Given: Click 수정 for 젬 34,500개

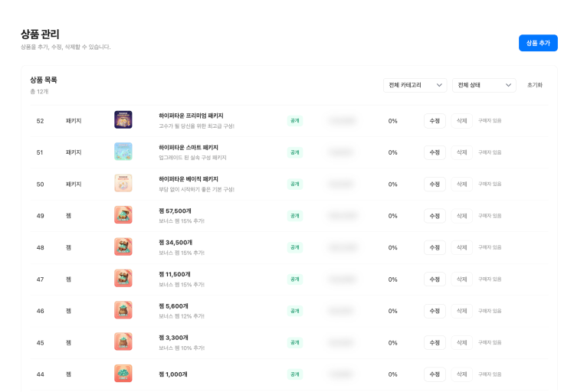Looking at the screenshot, I should click(x=435, y=247).
